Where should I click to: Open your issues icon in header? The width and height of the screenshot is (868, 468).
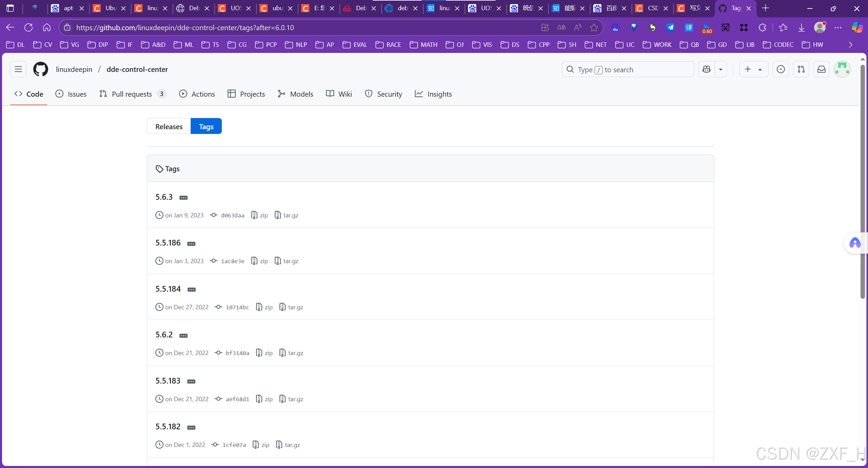pos(781,69)
